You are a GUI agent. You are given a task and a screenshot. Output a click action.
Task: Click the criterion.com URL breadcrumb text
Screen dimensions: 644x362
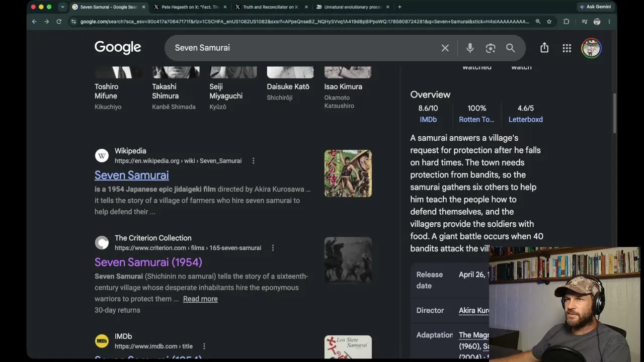(188, 248)
